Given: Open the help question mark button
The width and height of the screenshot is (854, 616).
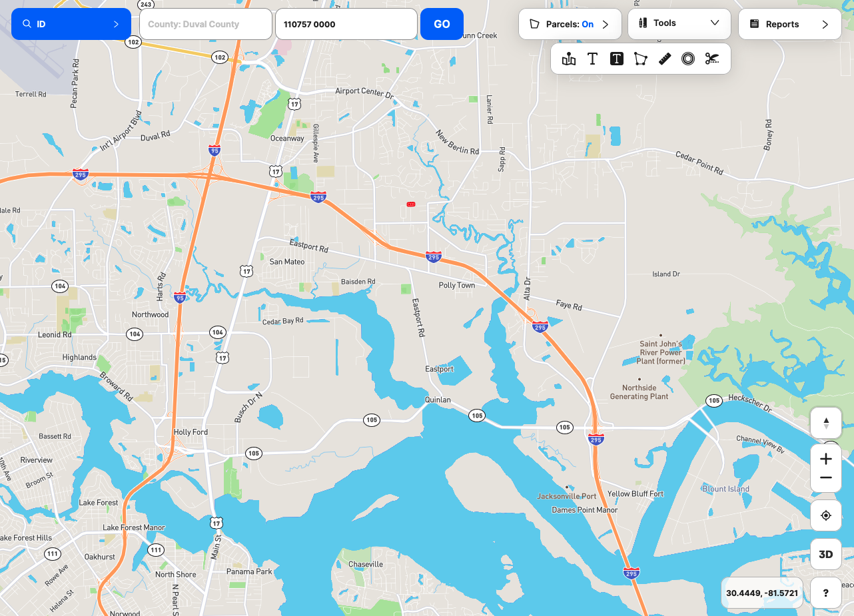Looking at the screenshot, I should point(826,593).
